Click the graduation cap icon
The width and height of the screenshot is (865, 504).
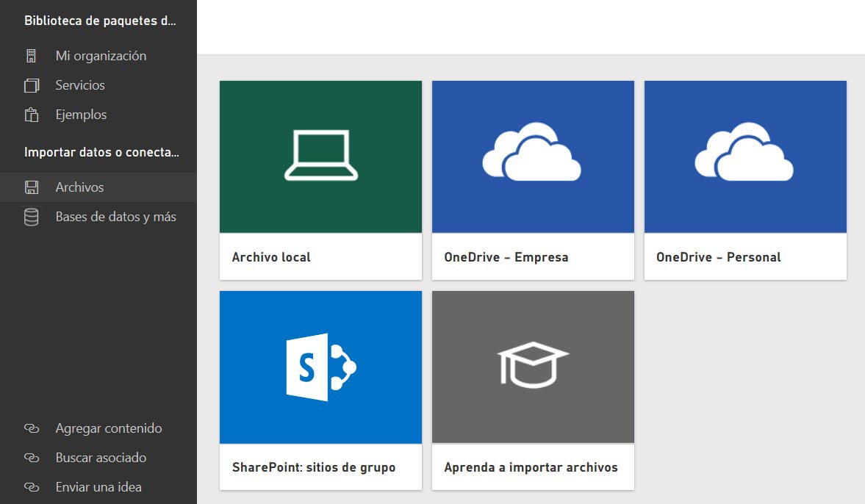pos(533,365)
